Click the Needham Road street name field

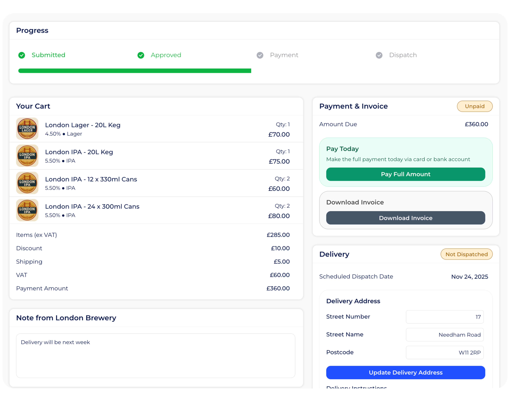click(x=444, y=335)
